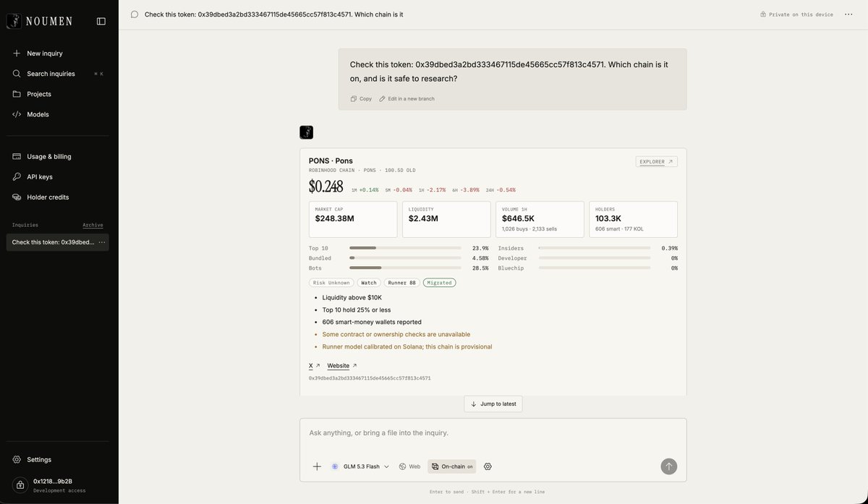
Task: Click the Runner 88 tag
Action: pyautogui.click(x=402, y=283)
